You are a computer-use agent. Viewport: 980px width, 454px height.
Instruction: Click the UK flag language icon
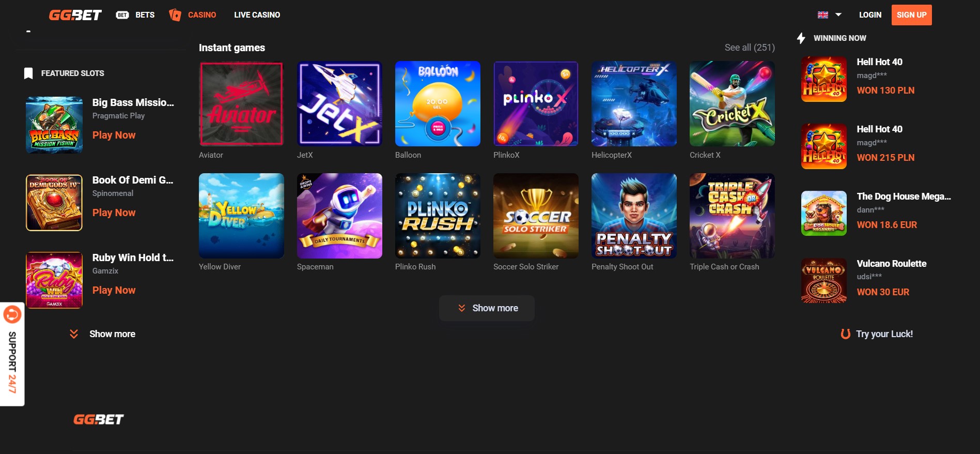tap(823, 15)
